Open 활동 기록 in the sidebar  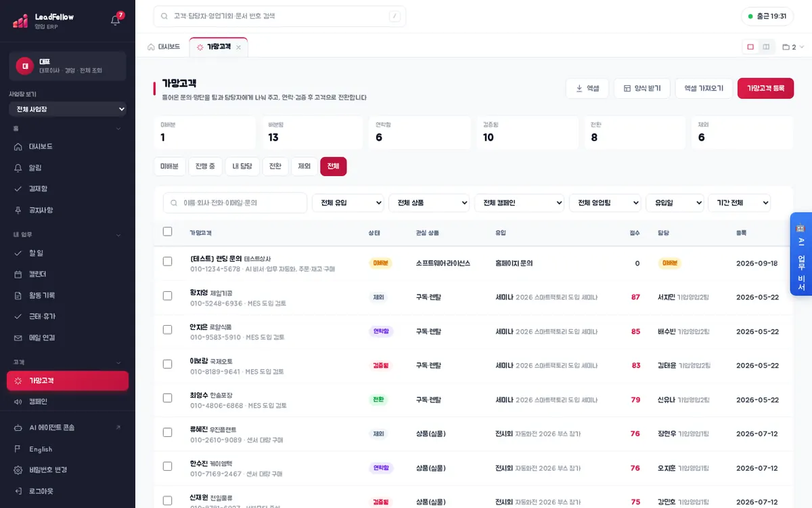pos(68,295)
